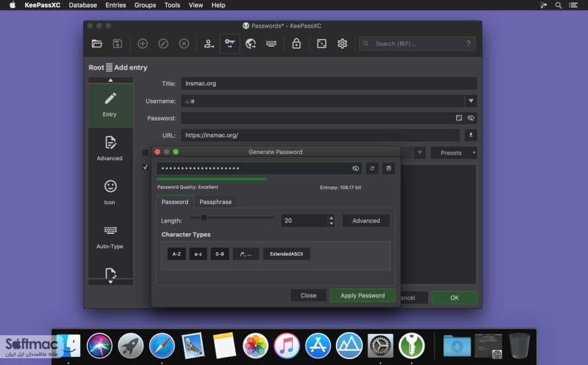Image resolution: width=588 pixels, height=365 pixels.
Task: Click the length value field showing 20
Action: [305, 220]
